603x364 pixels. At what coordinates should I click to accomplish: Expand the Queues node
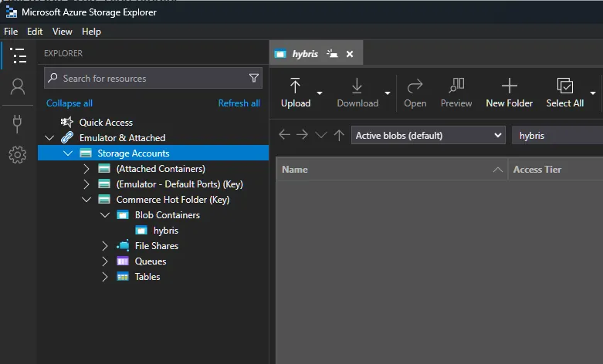tap(104, 261)
